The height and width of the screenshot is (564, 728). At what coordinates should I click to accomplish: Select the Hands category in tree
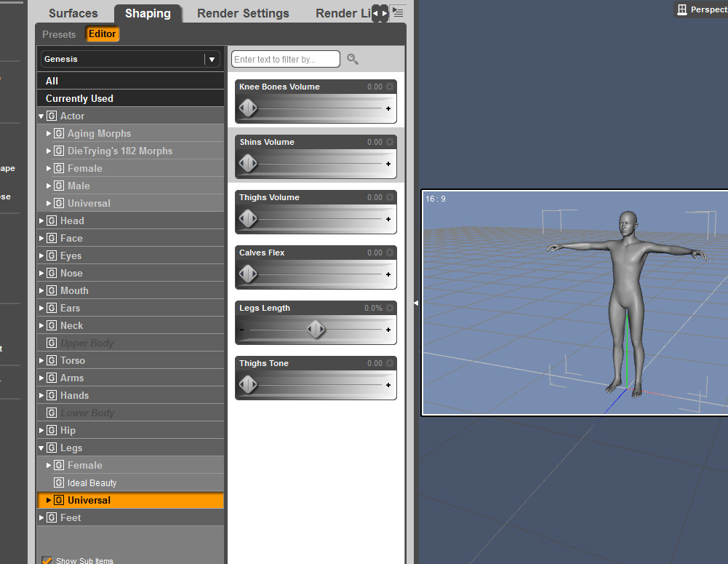130,395
